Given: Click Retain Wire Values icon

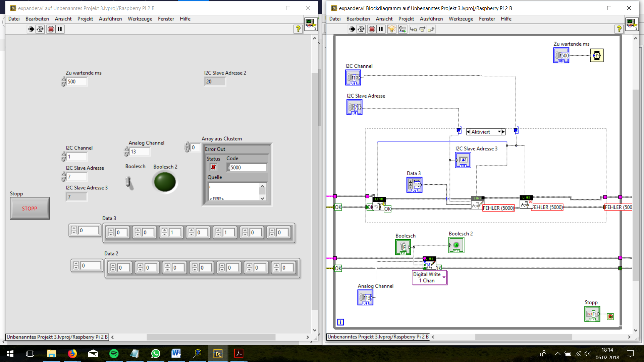Looking at the screenshot, I should [402, 29].
